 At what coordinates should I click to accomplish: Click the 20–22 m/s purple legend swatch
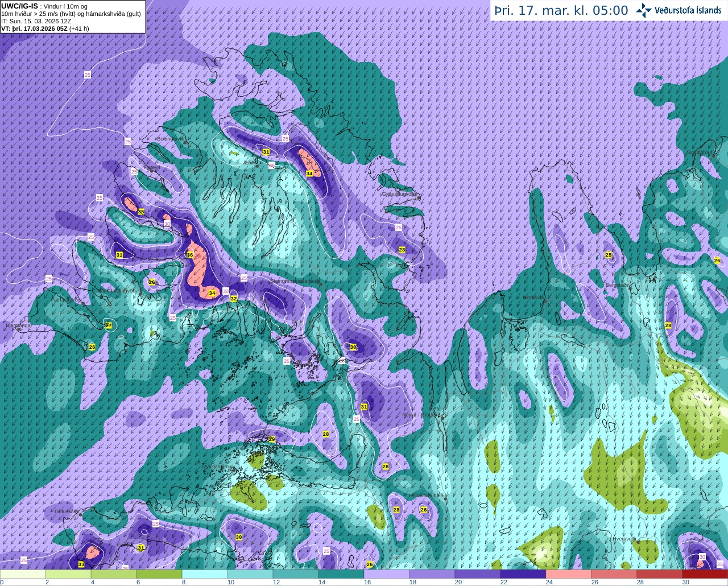(x=478, y=574)
